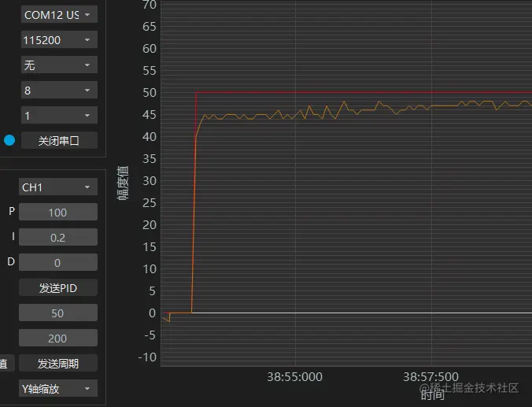The width and height of the screenshot is (532, 407).
Task: Click the Y-axis tick label 50
Action: (150, 93)
